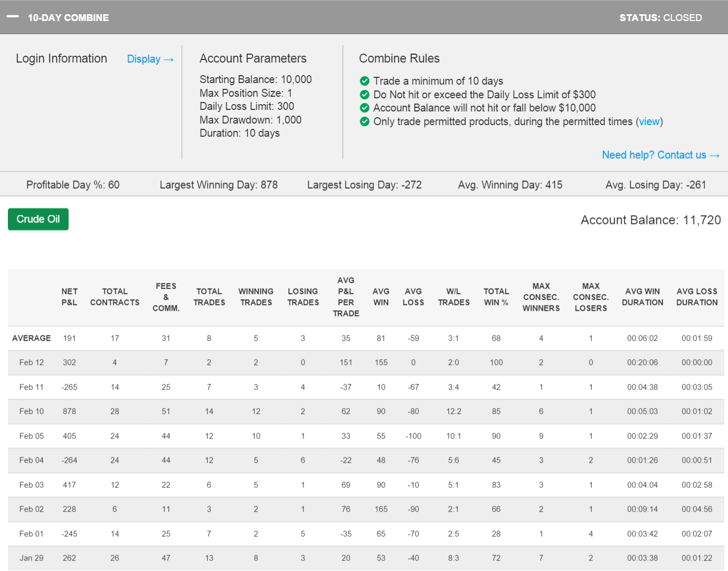The width and height of the screenshot is (728, 571).
Task: Select the Jan 29 row date
Action: [32, 558]
